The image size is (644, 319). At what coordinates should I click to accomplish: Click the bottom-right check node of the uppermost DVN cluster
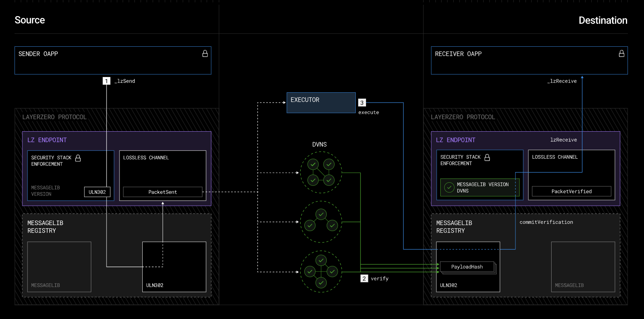(329, 180)
